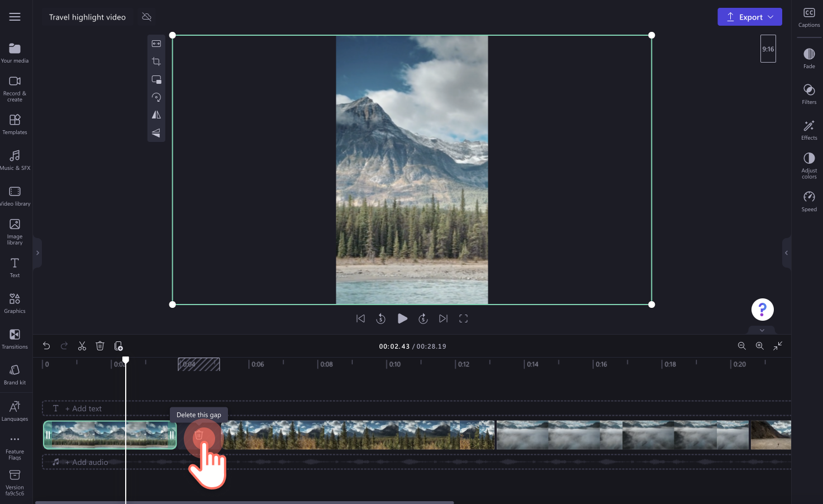Zoom out the timeline

click(x=742, y=346)
